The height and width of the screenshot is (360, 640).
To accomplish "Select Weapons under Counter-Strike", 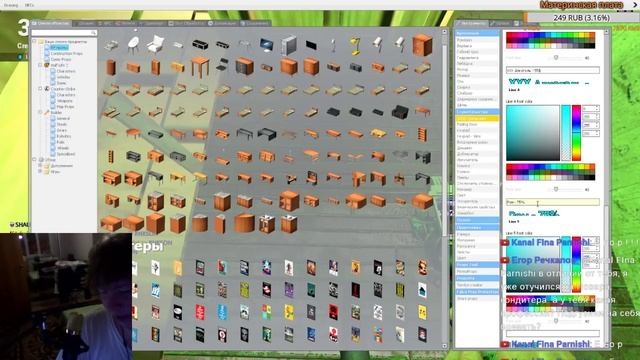I will (65, 100).
